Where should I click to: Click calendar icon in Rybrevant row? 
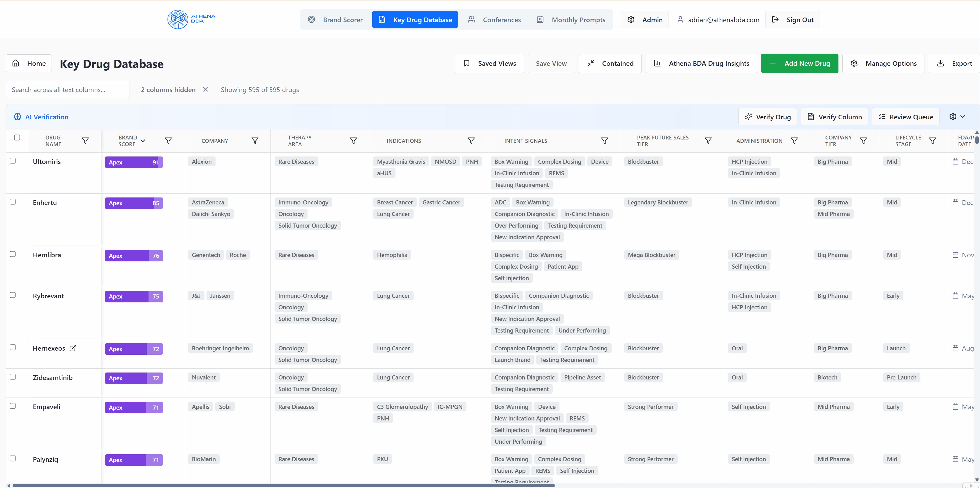[955, 295]
